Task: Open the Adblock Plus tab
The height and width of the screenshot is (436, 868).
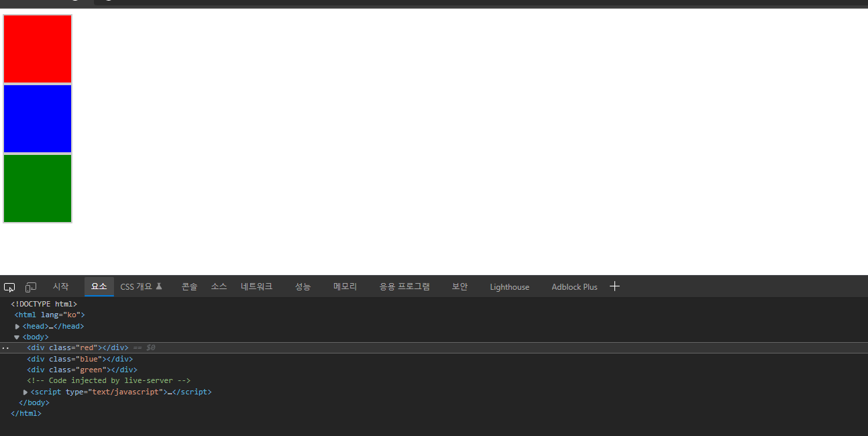Action: [x=574, y=286]
